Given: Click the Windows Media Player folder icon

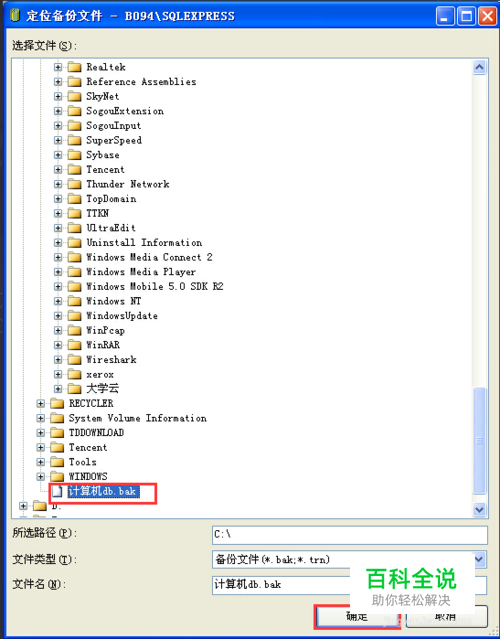Looking at the screenshot, I should point(74,272).
